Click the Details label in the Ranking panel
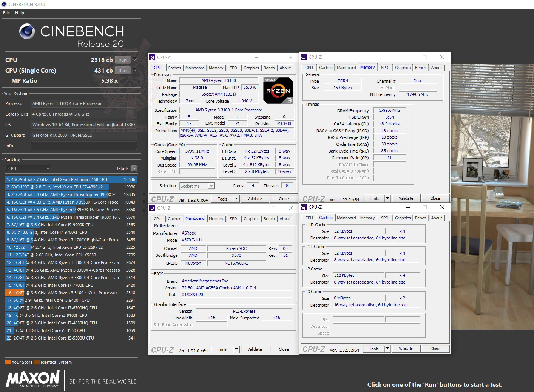 (x=122, y=168)
